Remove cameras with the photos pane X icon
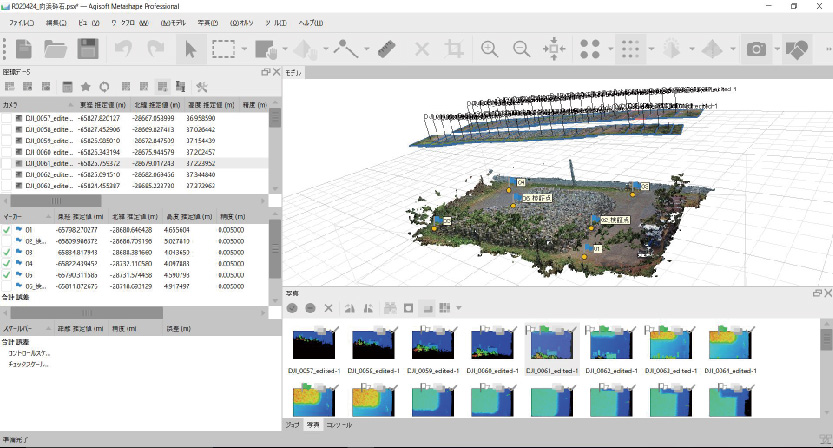The width and height of the screenshot is (833, 448). click(x=329, y=308)
